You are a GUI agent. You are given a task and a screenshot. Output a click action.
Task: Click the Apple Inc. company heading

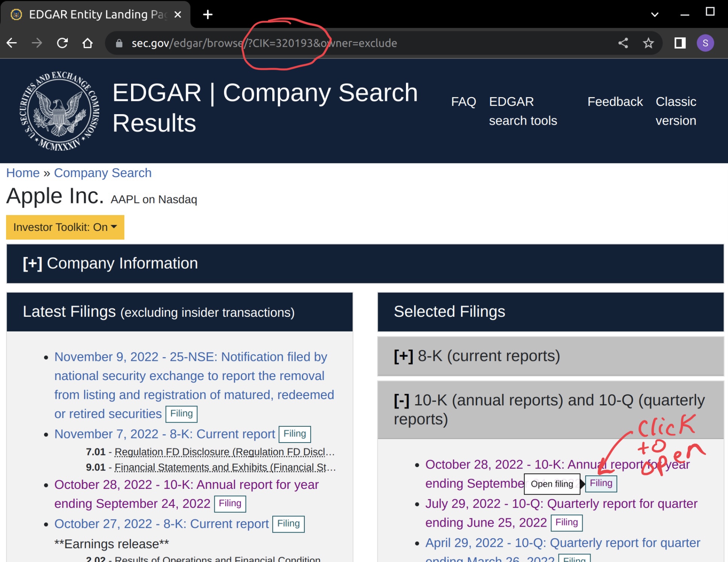point(55,196)
